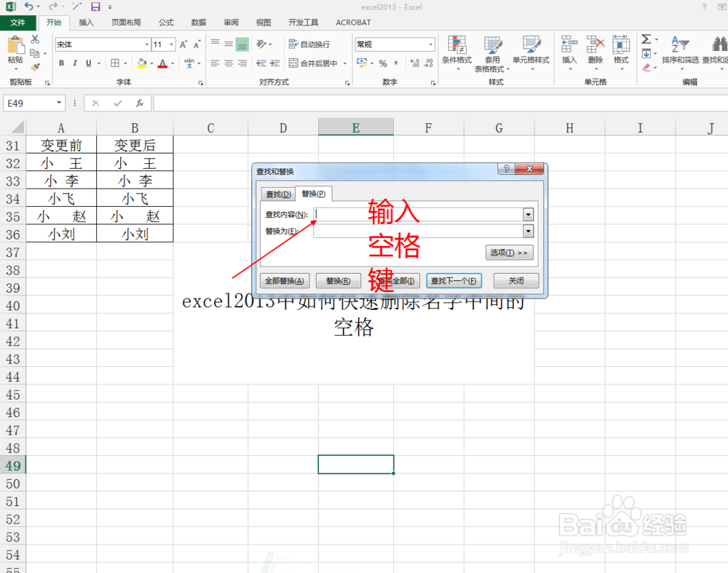This screenshot has height=573, width=728.
Task: Decrease font size with smaller A icon
Action: click(197, 44)
